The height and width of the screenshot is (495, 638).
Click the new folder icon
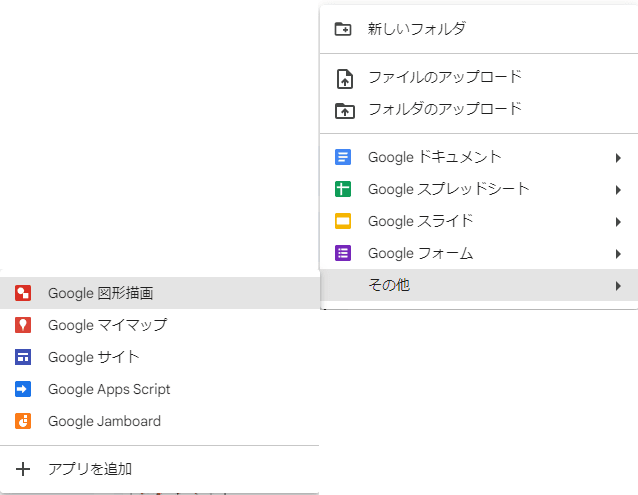343,29
